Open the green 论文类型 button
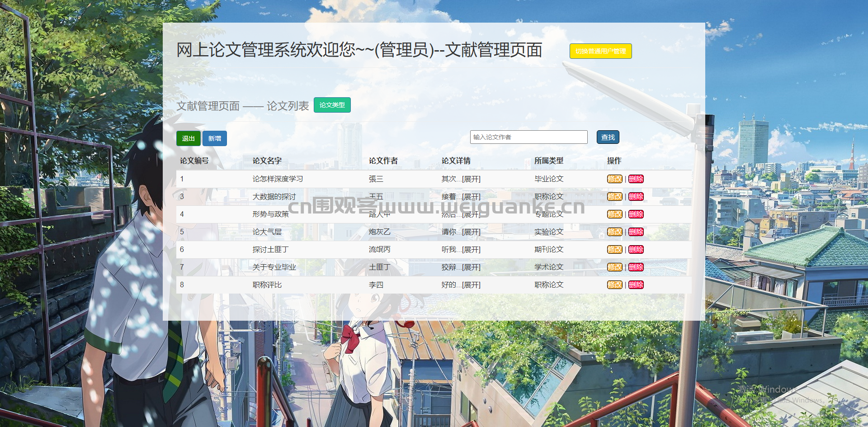The height and width of the screenshot is (427, 868). pyautogui.click(x=332, y=105)
